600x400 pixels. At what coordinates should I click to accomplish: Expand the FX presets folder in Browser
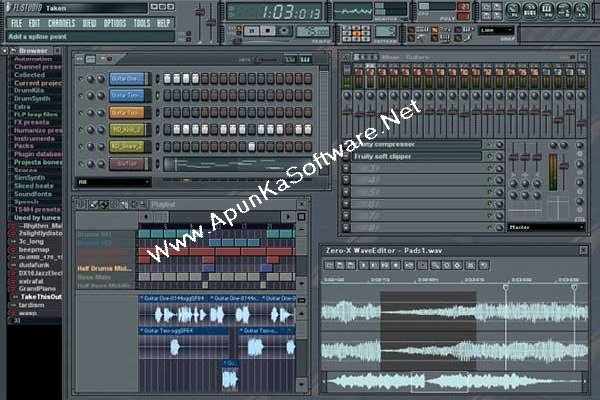[x=31, y=122]
